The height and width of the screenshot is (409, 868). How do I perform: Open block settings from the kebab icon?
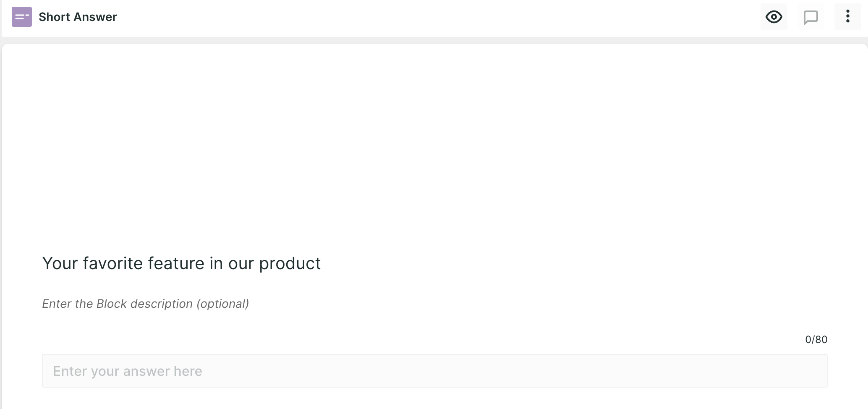[x=847, y=17]
